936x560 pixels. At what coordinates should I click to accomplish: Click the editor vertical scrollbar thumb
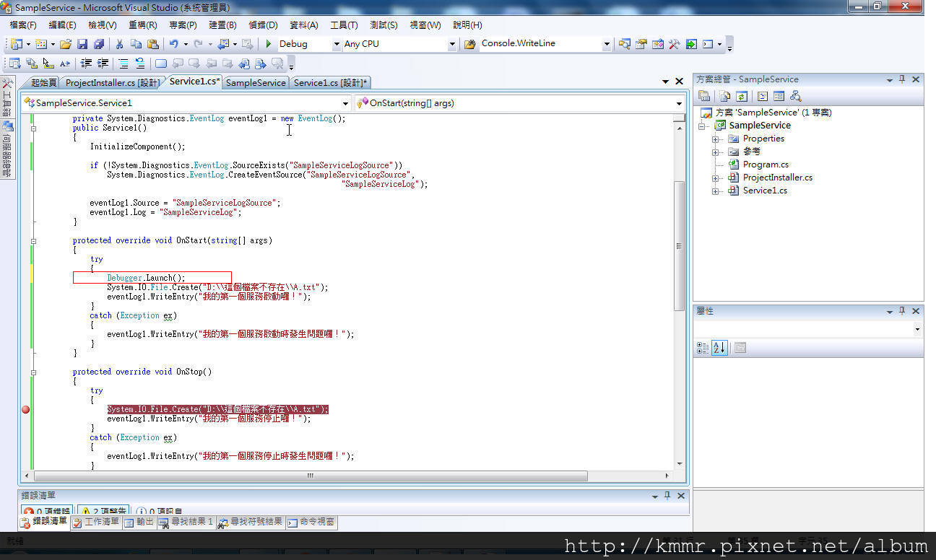point(679,246)
